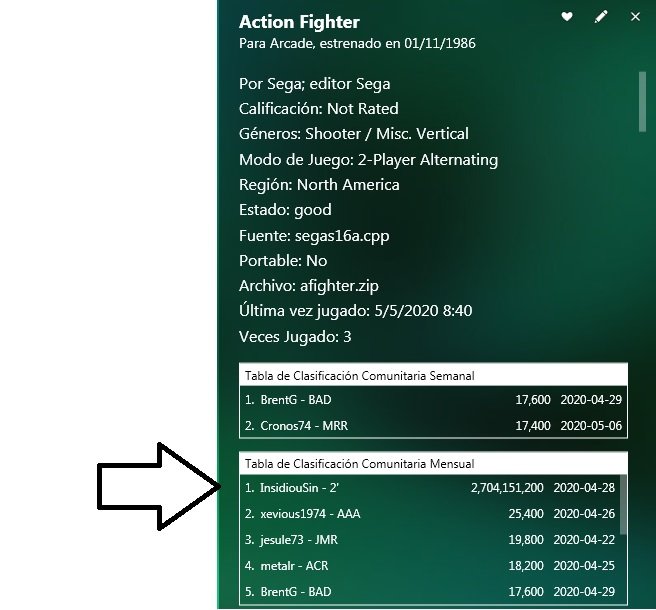Click the Archivo: afighter.zip line
Image resolution: width=656 pixels, height=610 pixels.
(x=308, y=286)
